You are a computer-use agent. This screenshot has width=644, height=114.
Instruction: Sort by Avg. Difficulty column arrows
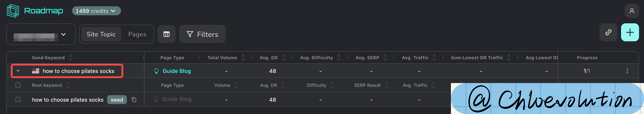339,58
